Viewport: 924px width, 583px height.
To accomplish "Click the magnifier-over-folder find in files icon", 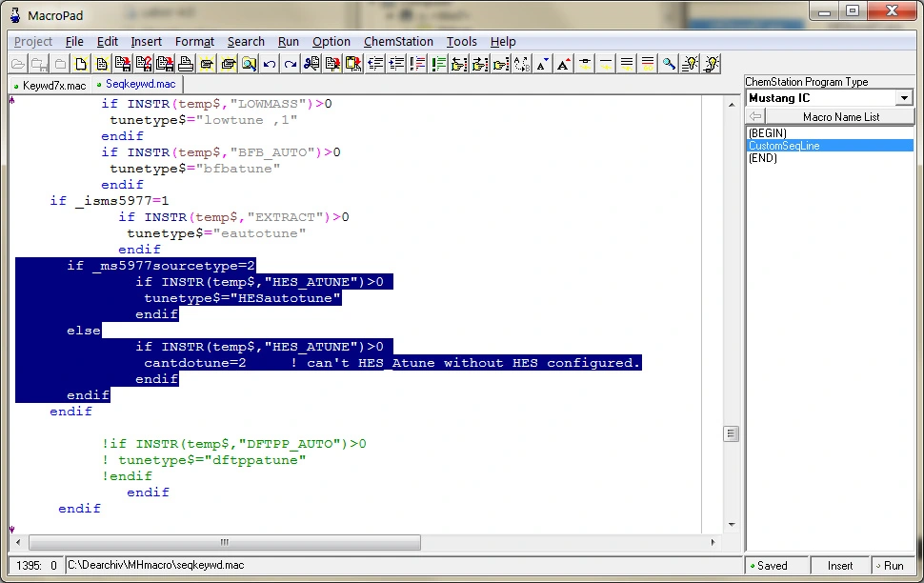I will coord(249,64).
